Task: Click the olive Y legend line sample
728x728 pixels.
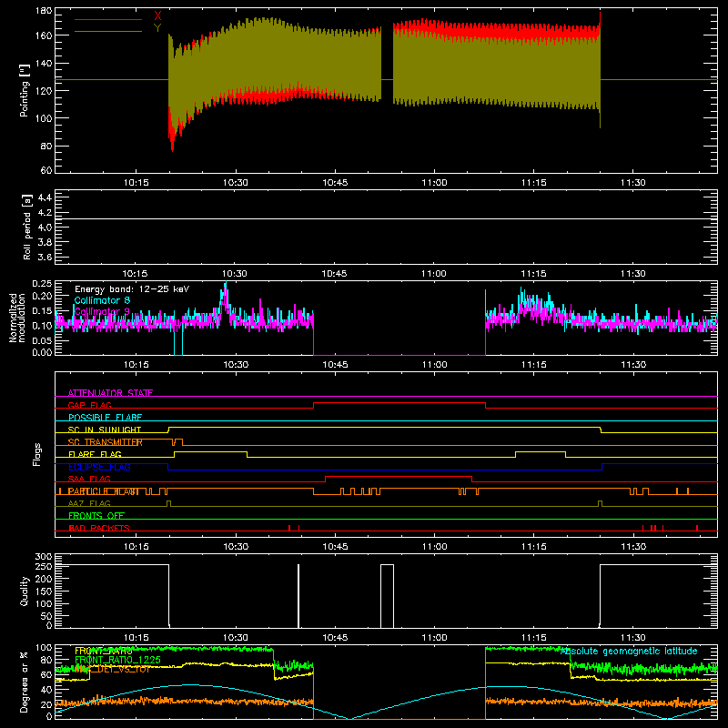Action: (108, 31)
